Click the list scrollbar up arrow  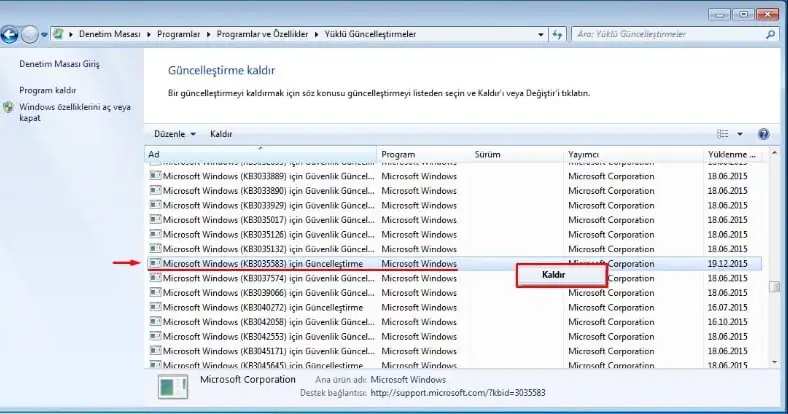point(774,152)
